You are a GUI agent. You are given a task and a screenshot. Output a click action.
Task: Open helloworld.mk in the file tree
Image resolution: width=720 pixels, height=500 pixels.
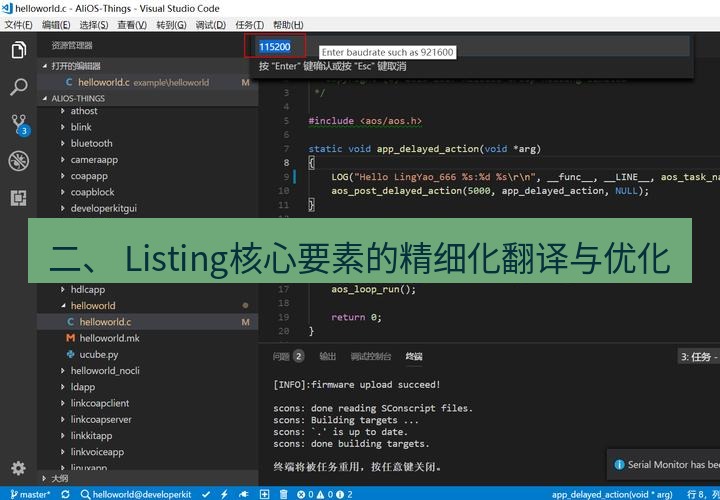pyautogui.click(x=147, y=338)
